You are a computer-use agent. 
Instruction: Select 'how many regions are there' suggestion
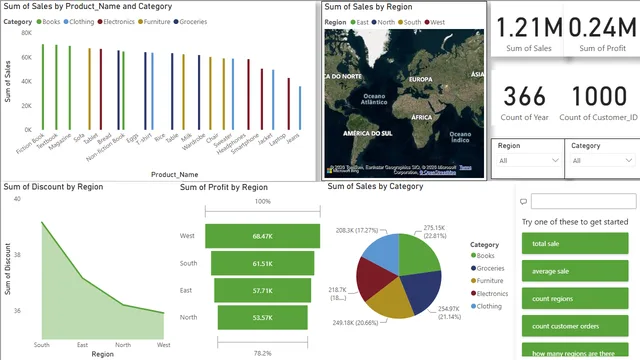(575, 351)
